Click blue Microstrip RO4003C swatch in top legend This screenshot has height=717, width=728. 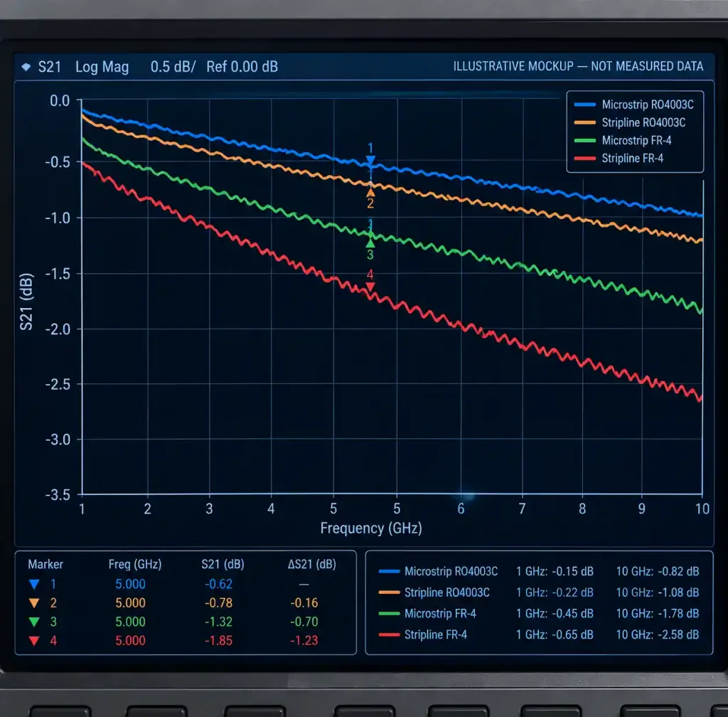point(584,105)
